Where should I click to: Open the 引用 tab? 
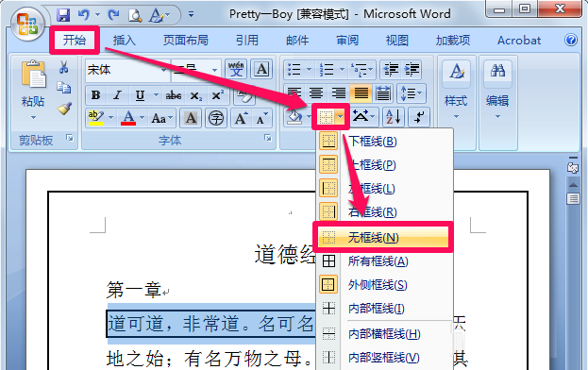pyautogui.click(x=246, y=40)
